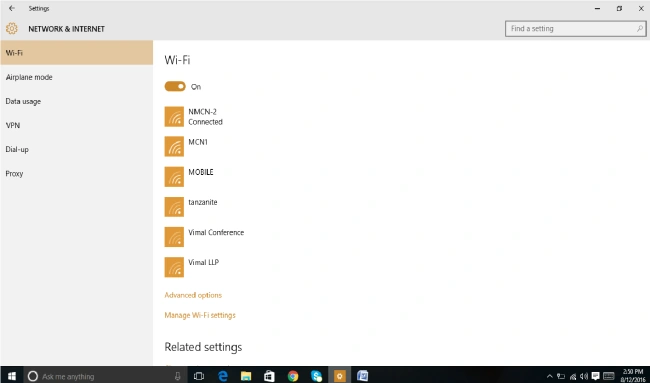Screen dimensions: 650x383
Task: Open File Explorer from taskbar
Action: 246,376
